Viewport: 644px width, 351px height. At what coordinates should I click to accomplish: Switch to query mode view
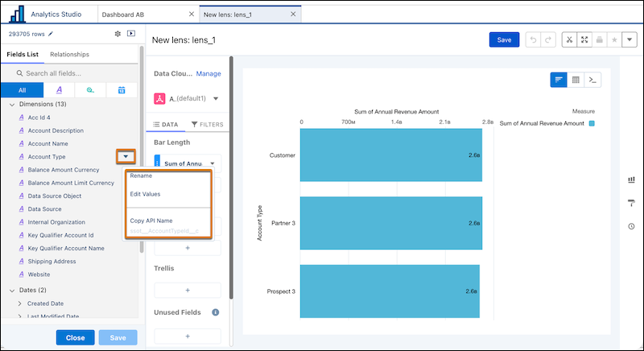click(592, 80)
